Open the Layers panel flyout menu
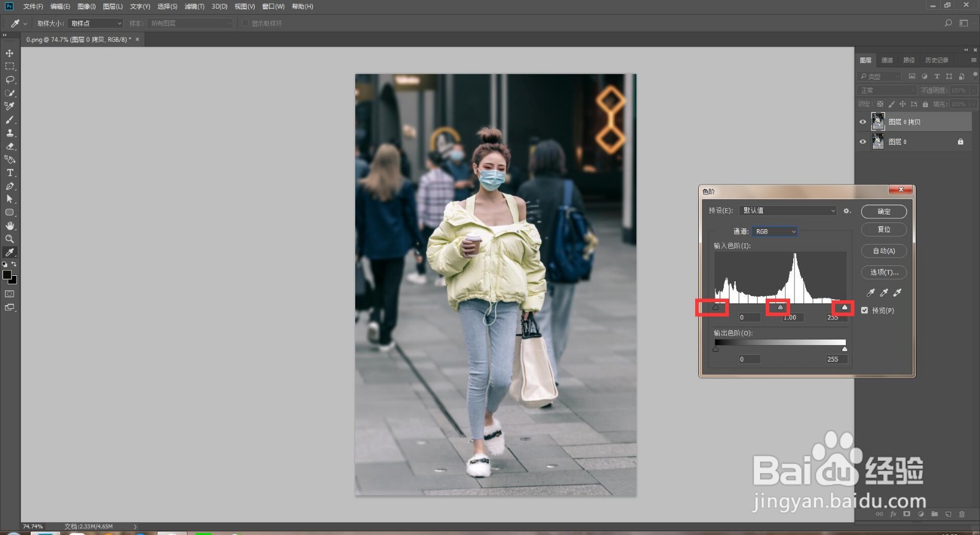Screen dimensions: 980x535 [x=973, y=60]
